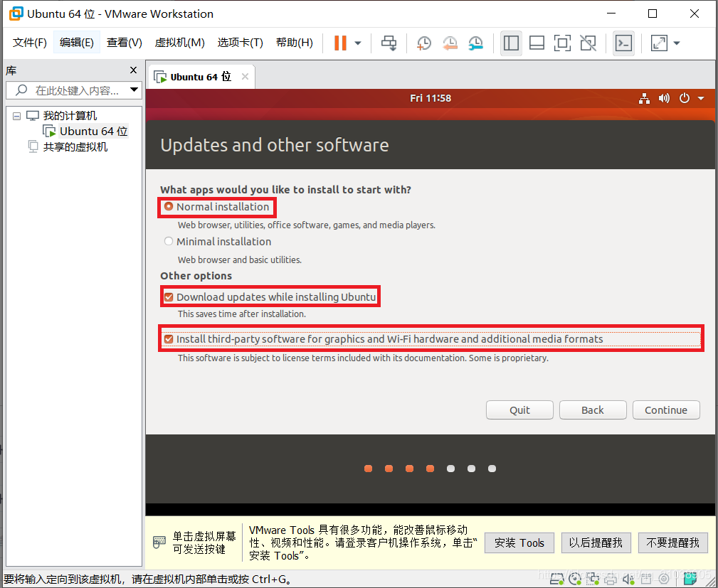Viewport: 718px width, 588px height.
Task: Open the stretch guest dropdown arrow
Action: click(x=676, y=43)
